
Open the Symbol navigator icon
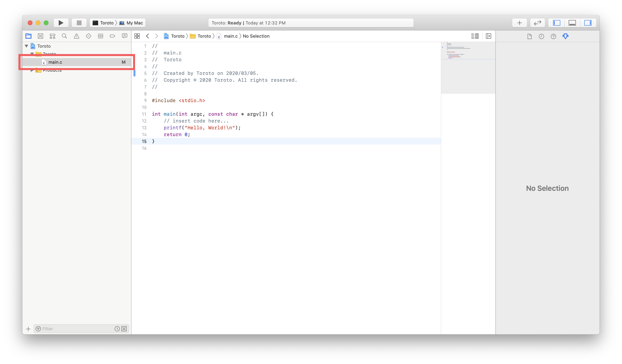(x=52, y=36)
